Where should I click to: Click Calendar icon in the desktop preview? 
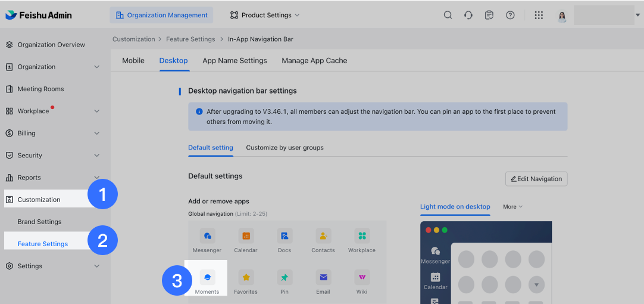coord(435,277)
